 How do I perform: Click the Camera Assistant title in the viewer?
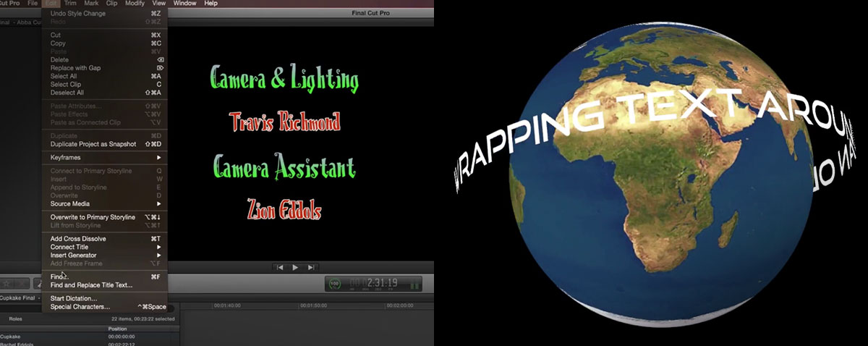pos(284,167)
